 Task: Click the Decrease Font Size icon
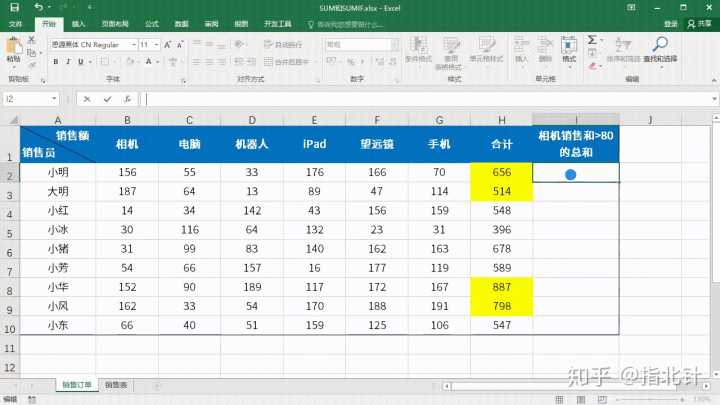click(x=180, y=45)
